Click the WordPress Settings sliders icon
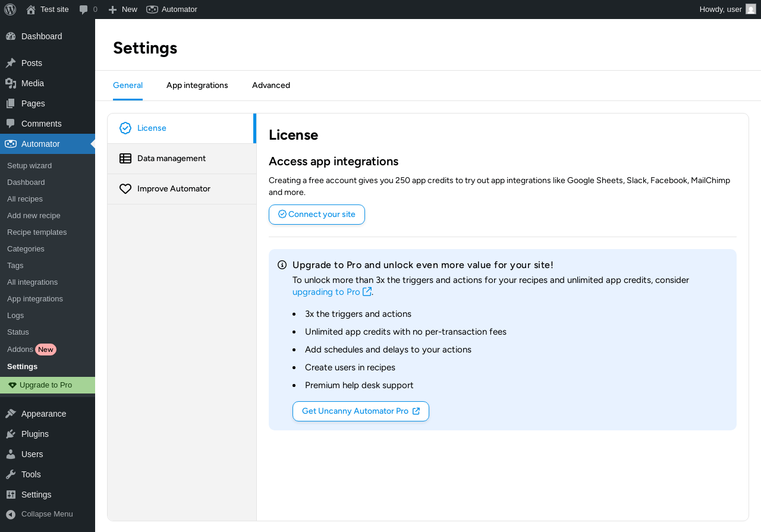761x532 pixels. 11,495
